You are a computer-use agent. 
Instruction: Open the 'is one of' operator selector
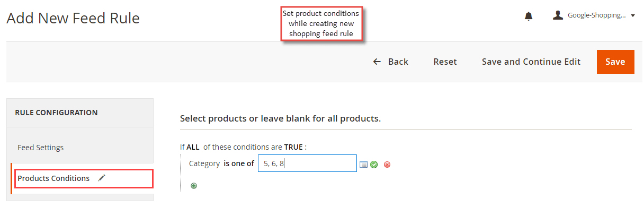coord(239,163)
